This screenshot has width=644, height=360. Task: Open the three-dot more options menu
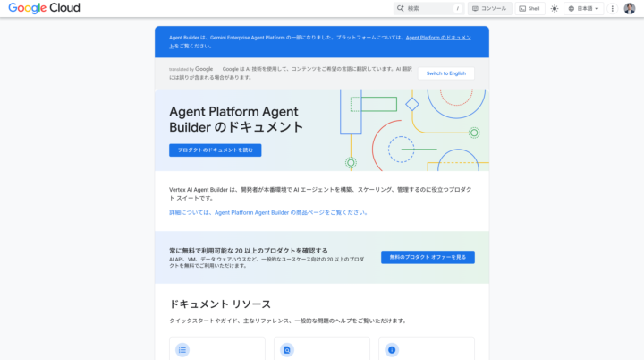pos(613,8)
